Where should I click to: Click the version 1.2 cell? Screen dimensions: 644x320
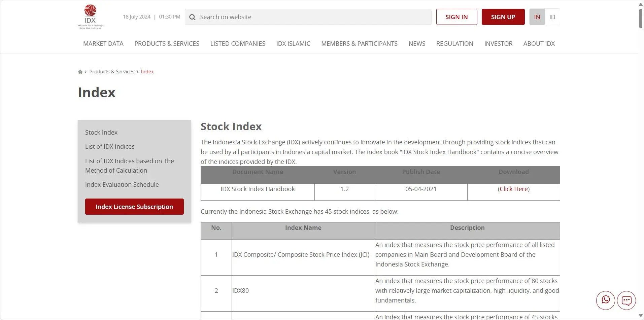344,192
